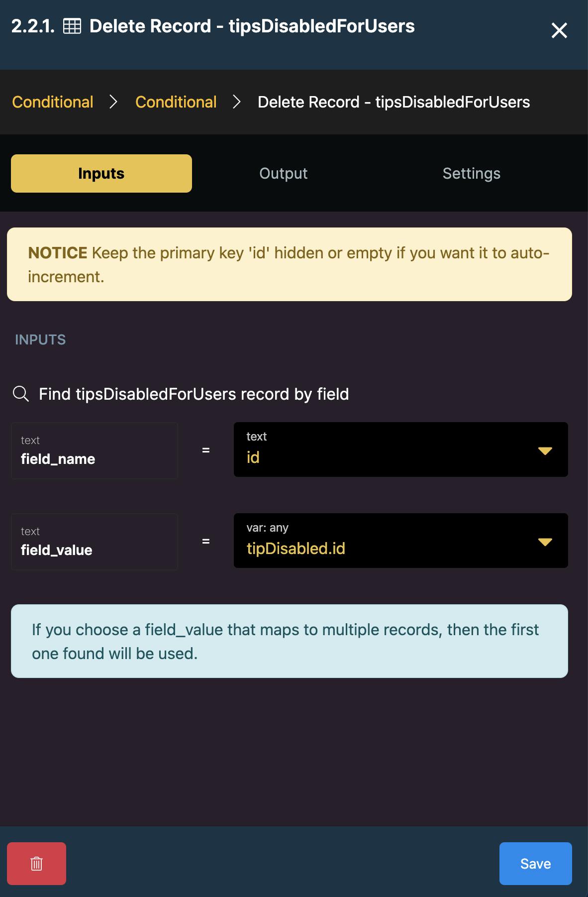Click the magnifier search icon
The height and width of the screenshot is (897, 588).
coord(20,394)
